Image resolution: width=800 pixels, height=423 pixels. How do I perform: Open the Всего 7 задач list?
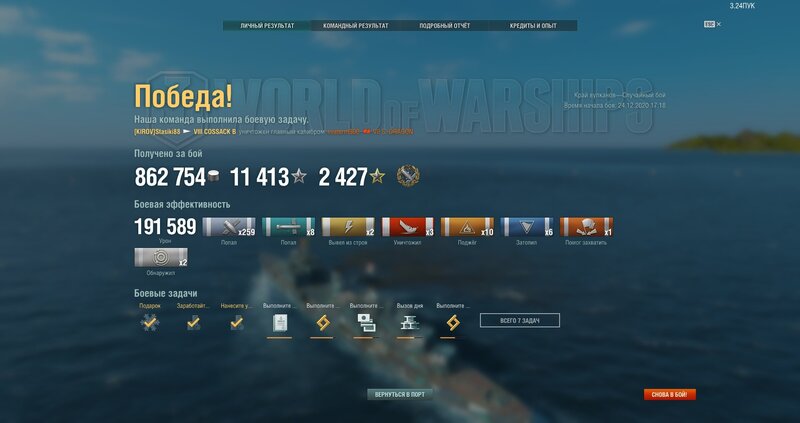click(519, 320)
